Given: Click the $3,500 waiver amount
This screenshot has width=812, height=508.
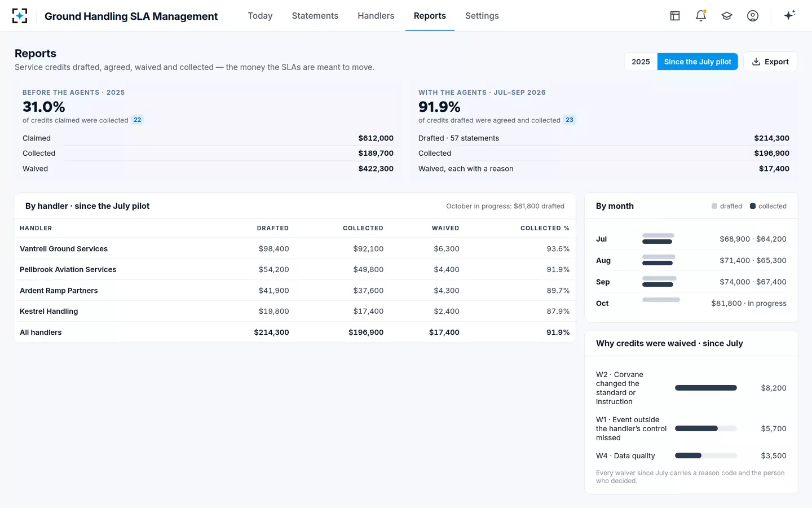Looking at the screenshot, I should pos(774,456).
